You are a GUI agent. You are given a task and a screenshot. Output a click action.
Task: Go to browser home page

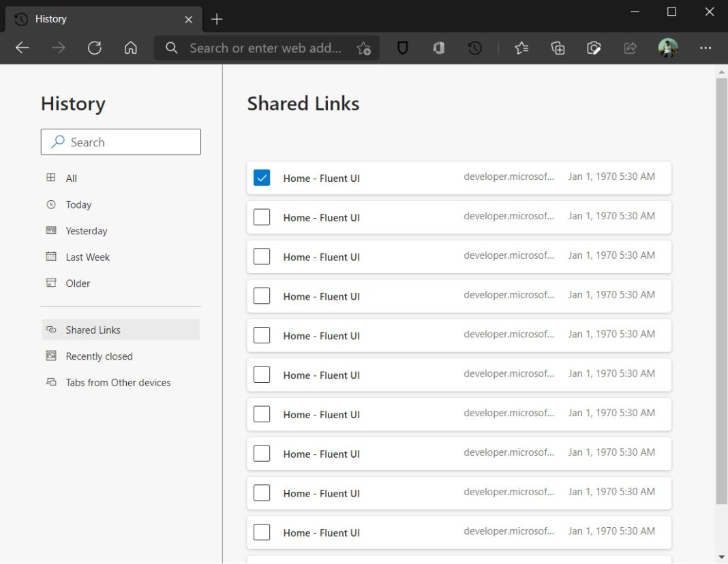(x=131, y=48)
